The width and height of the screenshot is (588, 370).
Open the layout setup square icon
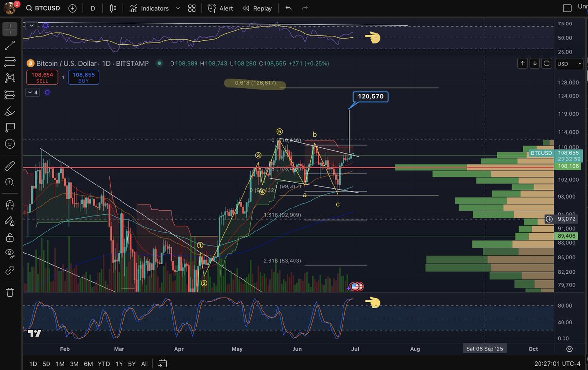pyautogui.click(x=567, y=8)
